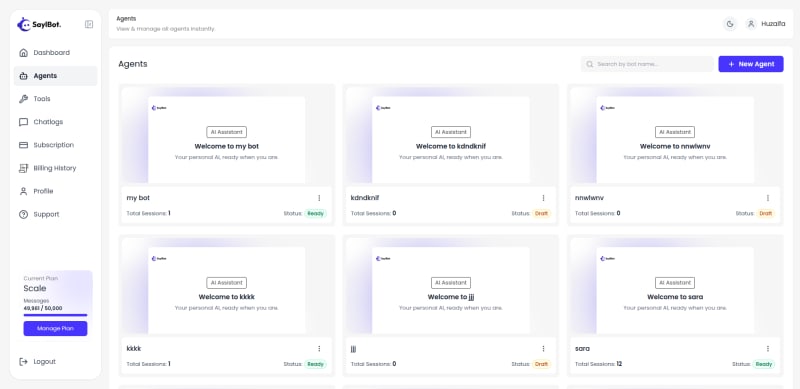Screen dimensions: 800x389
Task: Go to the Tools section
Action: point(56,99)
